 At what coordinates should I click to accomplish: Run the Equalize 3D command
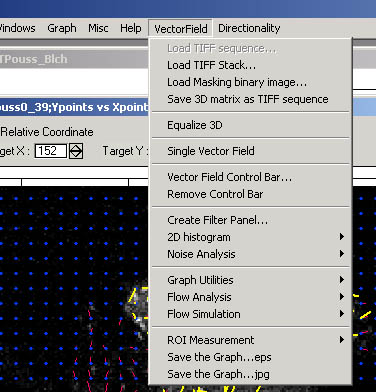251,125
